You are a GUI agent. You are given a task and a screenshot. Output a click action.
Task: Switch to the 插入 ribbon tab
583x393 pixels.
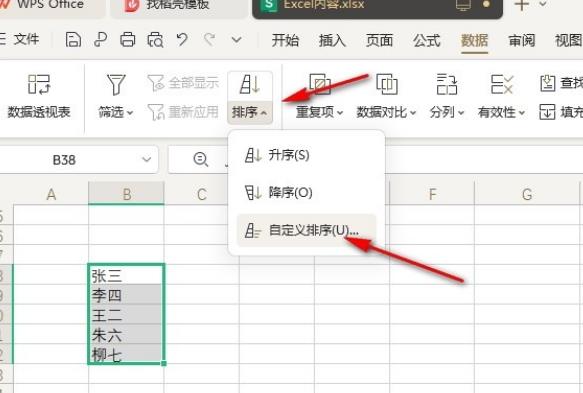click(x=332, y=40)
